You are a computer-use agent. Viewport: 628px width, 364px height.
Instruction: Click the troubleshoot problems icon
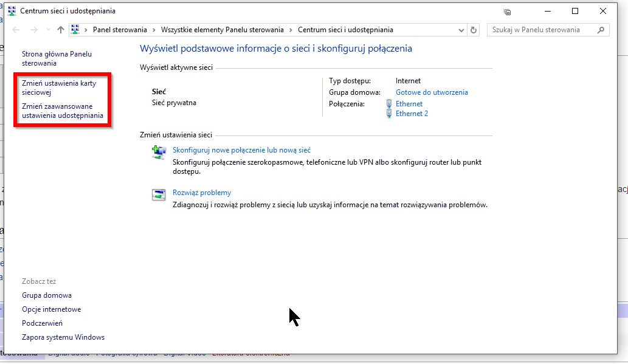coord(158,195)
